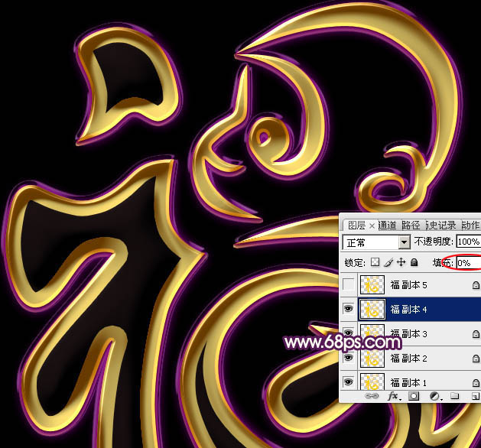Hide the 福 副本 1 layer
This screenshot has width=481, height=448.
pos(348,381)
